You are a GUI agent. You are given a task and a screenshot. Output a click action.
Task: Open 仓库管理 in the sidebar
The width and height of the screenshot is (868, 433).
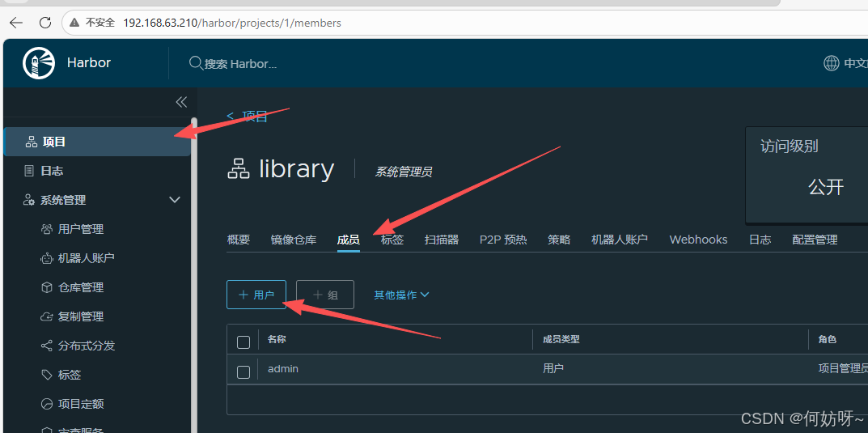point(81,287)
